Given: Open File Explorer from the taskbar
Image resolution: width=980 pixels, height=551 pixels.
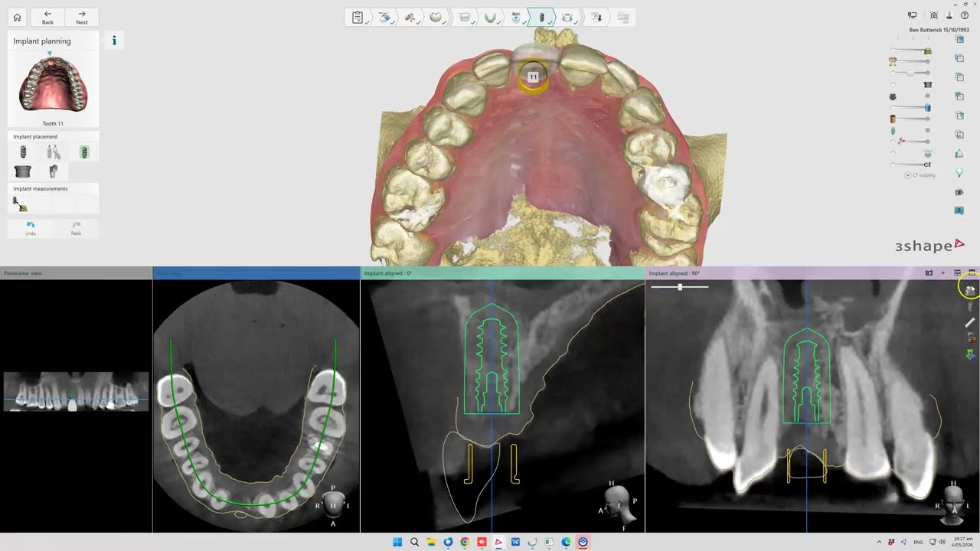Looking at the screenshot, I should (431, 542).
